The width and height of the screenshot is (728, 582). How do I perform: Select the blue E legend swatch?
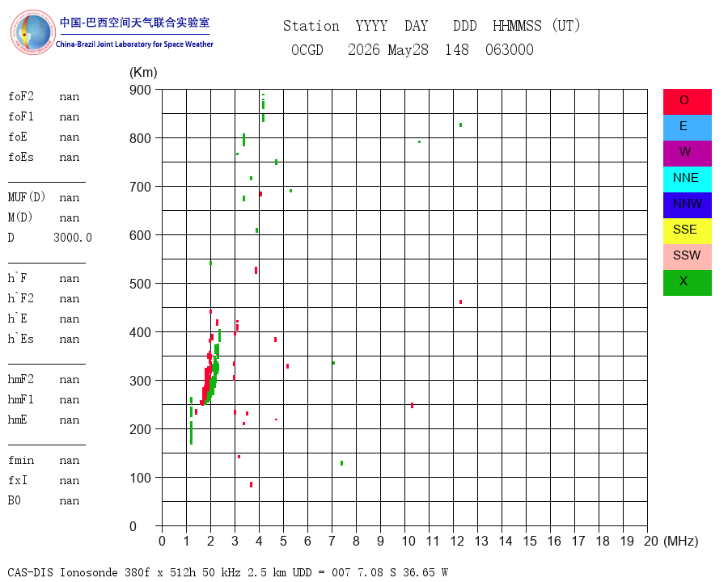point(687,128)
